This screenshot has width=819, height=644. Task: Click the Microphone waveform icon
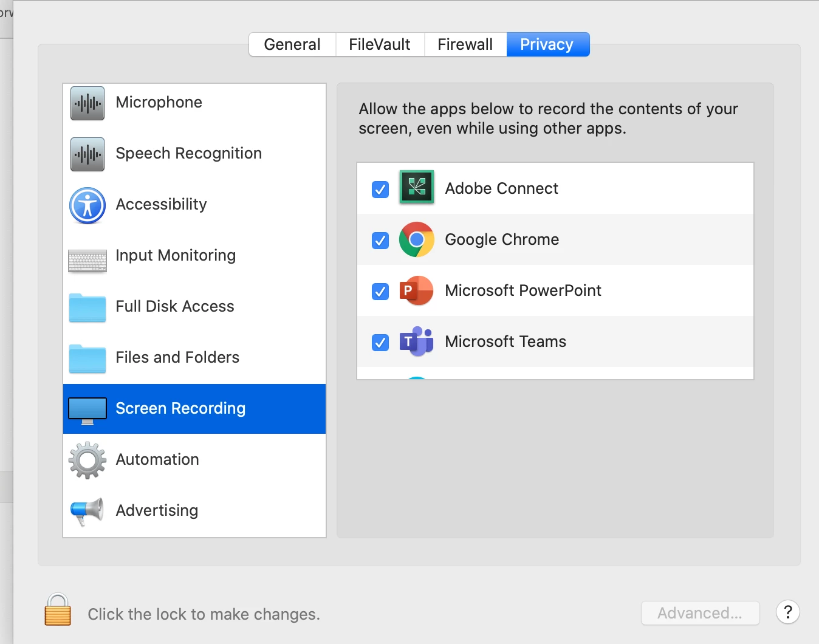click(x=87, y=103)
